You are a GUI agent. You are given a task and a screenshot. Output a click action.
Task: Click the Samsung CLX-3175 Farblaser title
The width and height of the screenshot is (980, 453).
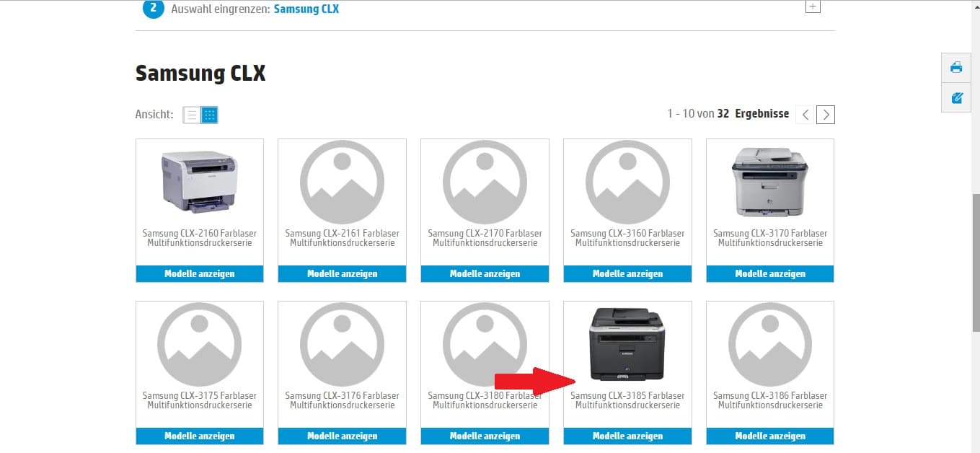pos(200,400)
